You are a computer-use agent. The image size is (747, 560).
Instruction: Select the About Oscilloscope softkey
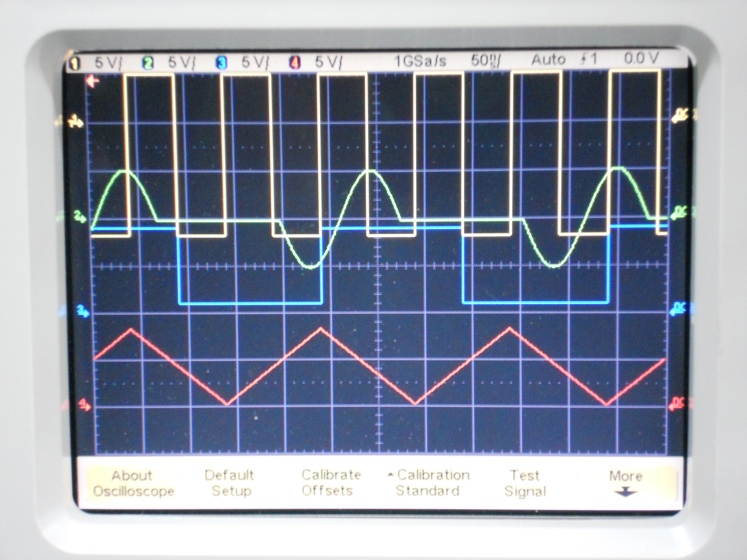[133, 483]
